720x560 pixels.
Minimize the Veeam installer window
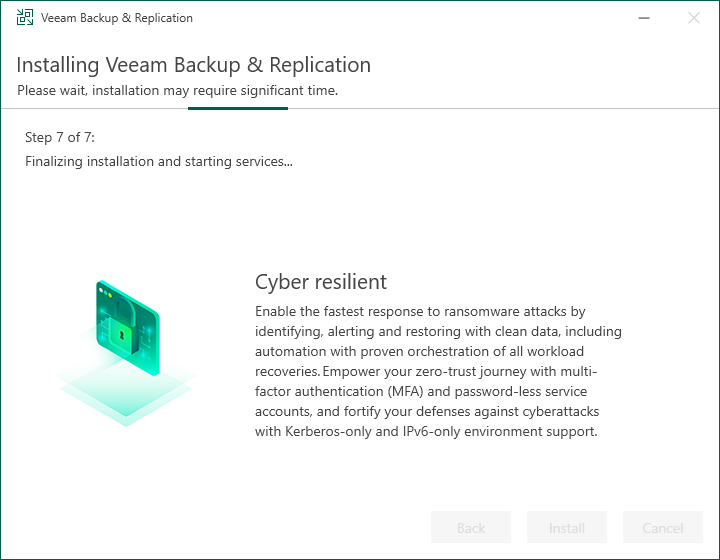[x=644, y=18]
